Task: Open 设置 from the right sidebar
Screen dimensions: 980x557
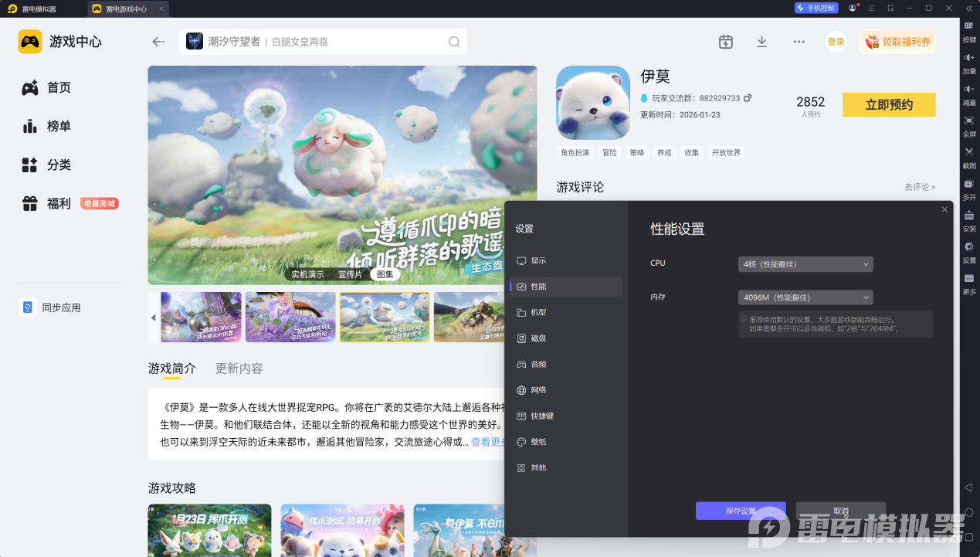Action: pos(968,252)
